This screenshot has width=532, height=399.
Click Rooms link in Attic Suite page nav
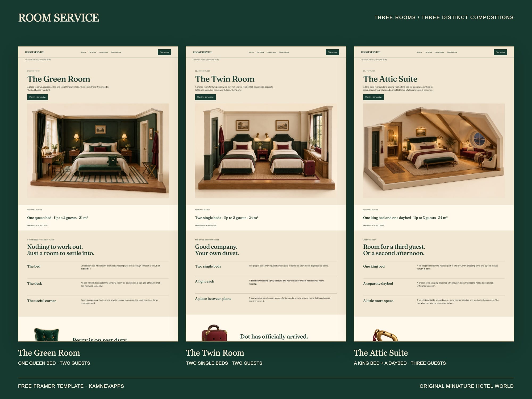[419, 52]
